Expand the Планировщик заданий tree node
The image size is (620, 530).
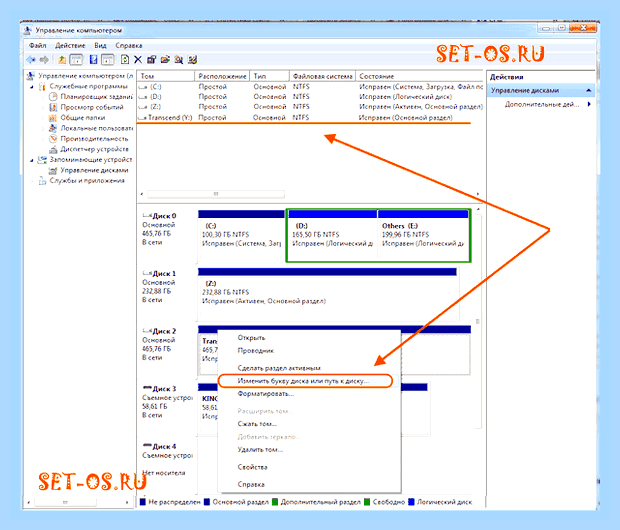43,97
